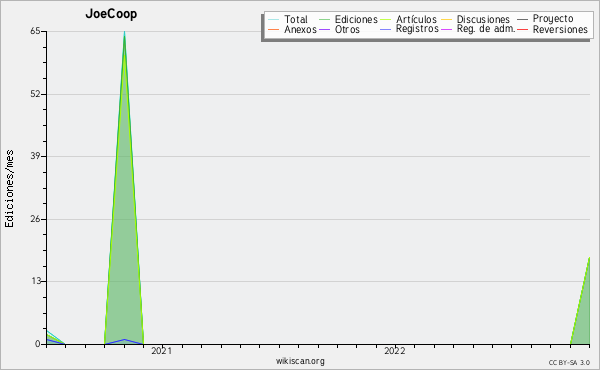Click the Reg. de adm. legend entry

(x=478, y=29)
